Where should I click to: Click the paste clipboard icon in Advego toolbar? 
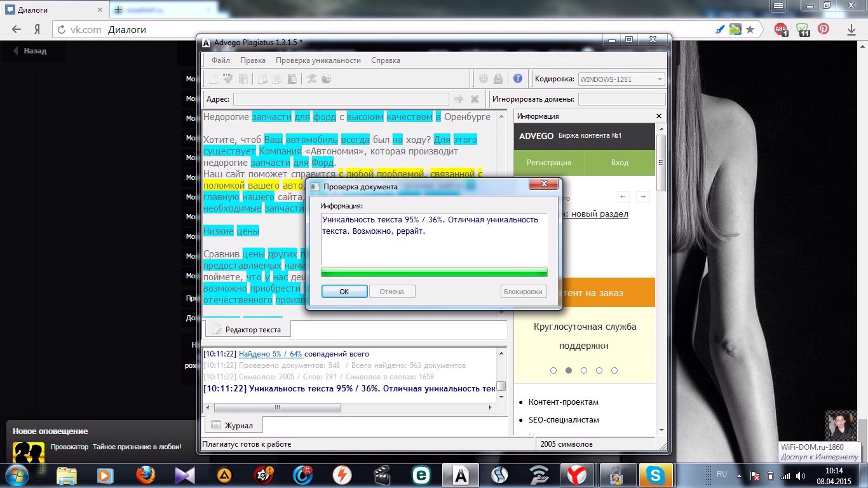[x=292, y=79]
